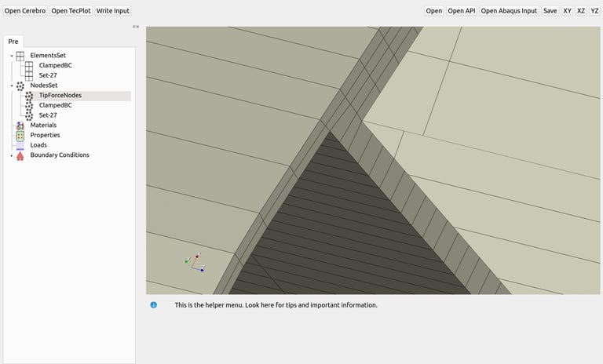The image size is (603, 364).
Task: Select Set-27 under ElementsSet
Action: point(48,75)
